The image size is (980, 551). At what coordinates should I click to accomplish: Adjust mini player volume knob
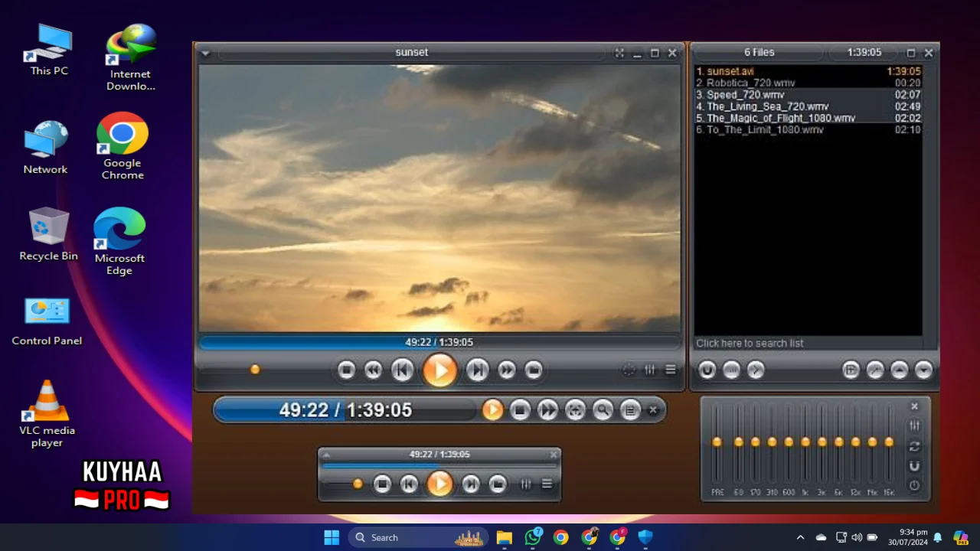[358, 484]
